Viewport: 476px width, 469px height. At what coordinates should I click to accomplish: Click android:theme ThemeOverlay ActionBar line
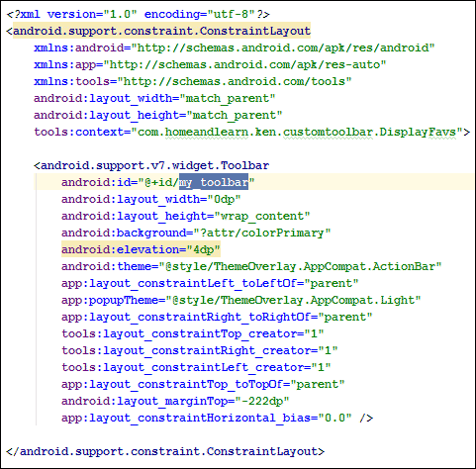click(251, 266)
